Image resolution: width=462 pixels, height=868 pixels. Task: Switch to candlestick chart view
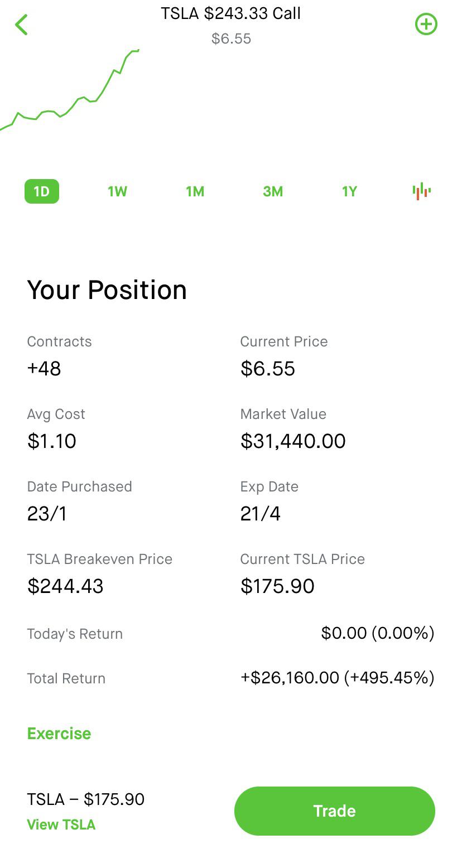click(x=422, y=191)
